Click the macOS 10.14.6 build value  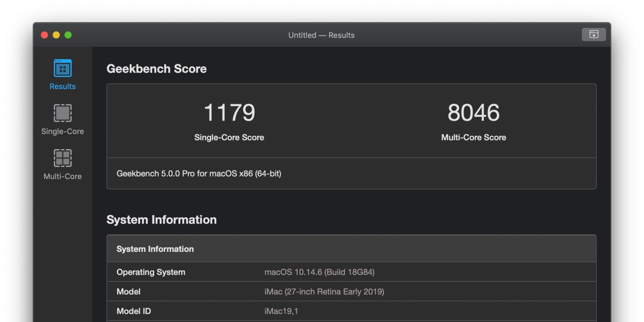coord(319,272)
